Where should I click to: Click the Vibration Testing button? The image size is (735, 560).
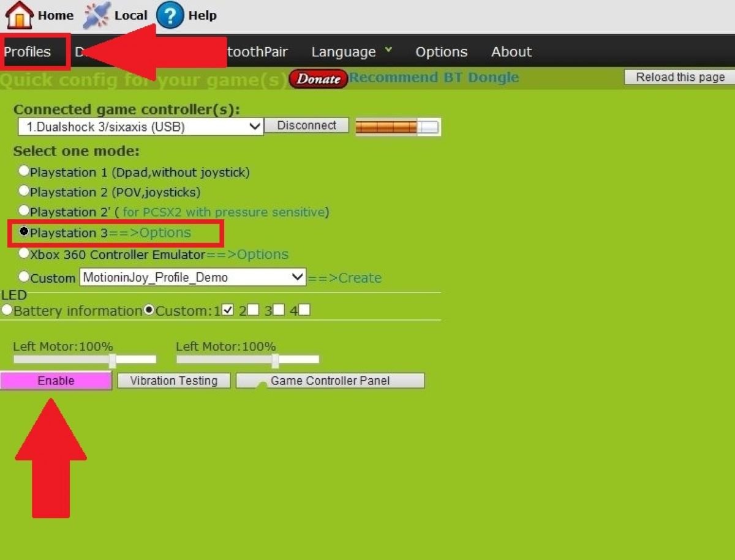(174, 381)
